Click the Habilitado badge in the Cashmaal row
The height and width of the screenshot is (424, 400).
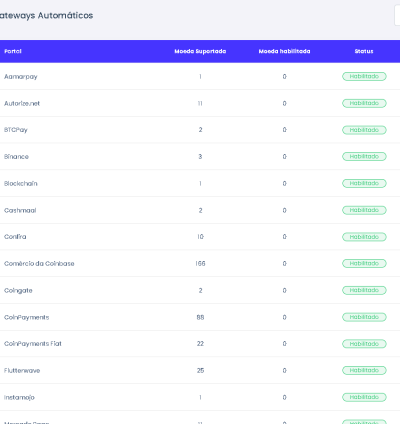coord(364,210)
